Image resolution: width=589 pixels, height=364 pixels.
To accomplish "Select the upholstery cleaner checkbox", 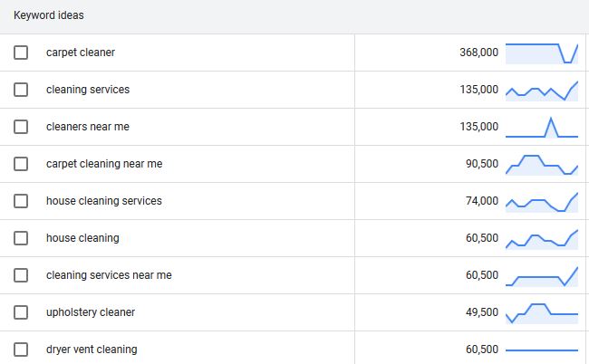I will 21,312.
